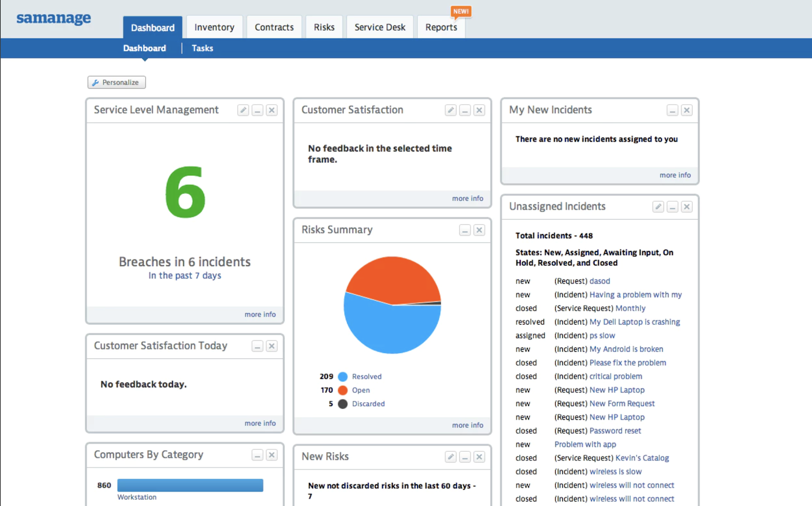Close the Customer Satisfaction Today widget
Screen dimensions: 812x506
coord(272,346)
